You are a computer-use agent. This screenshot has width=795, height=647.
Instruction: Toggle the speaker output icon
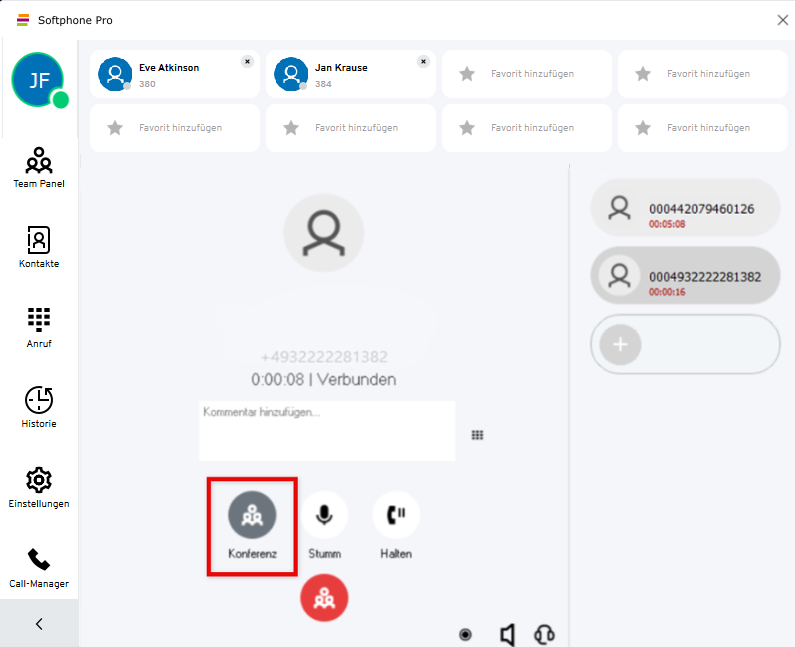tap(507, 635)
